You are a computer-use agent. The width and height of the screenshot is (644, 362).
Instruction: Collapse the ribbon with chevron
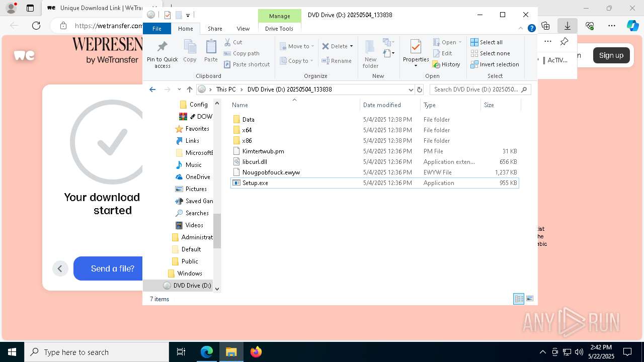tap(521, 28)
